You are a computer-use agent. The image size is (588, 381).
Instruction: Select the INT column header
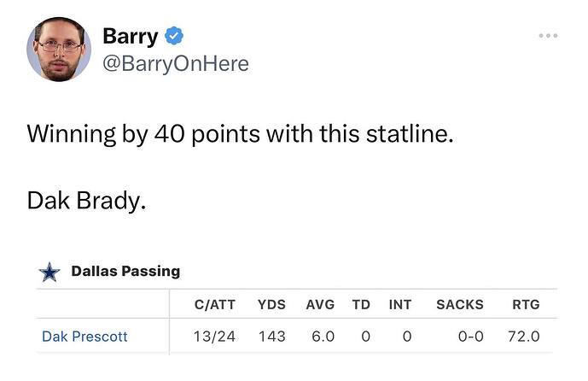click(400, 304)
